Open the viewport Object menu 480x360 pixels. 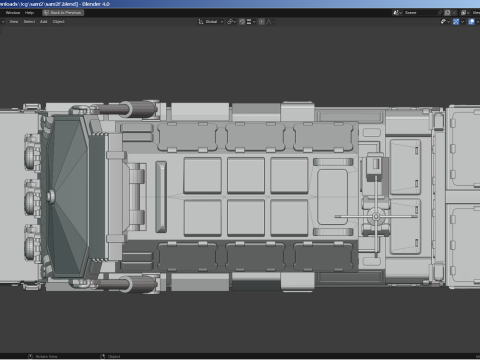point(59,22)
